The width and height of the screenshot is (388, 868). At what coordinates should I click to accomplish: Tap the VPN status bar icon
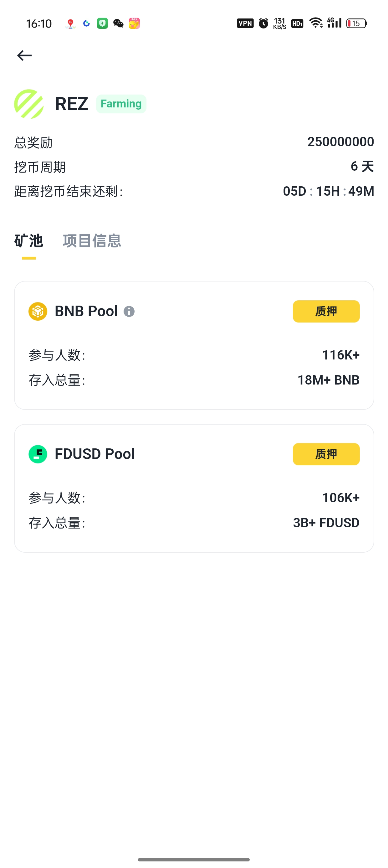coord(245,23)
